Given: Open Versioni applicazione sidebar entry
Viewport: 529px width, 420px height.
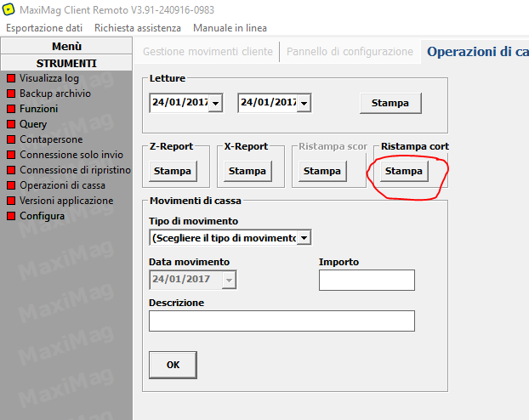Looking at the screenshot, I should point(66,201).
